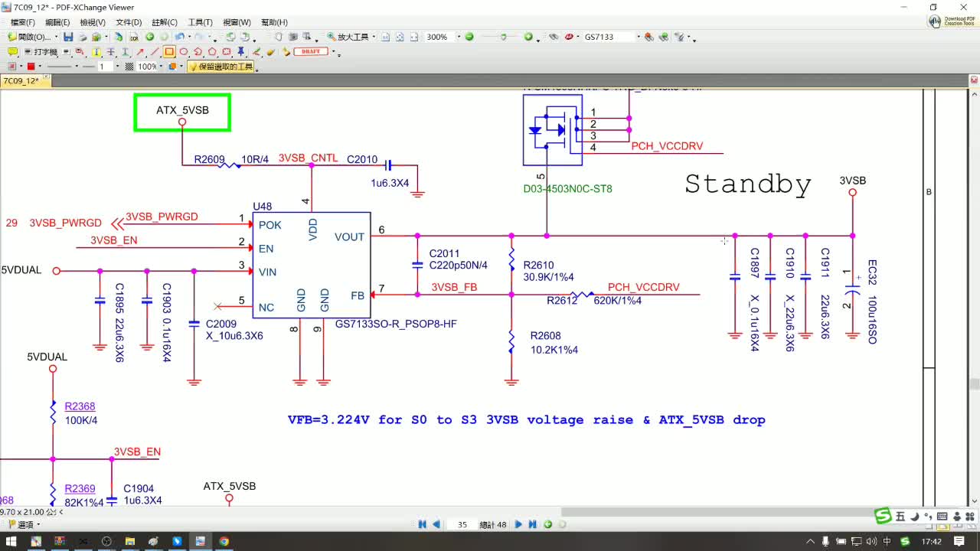Click the Save (floppy disk) icon
This screenshot has height=551, width=980.
click(x=68, y=37)
